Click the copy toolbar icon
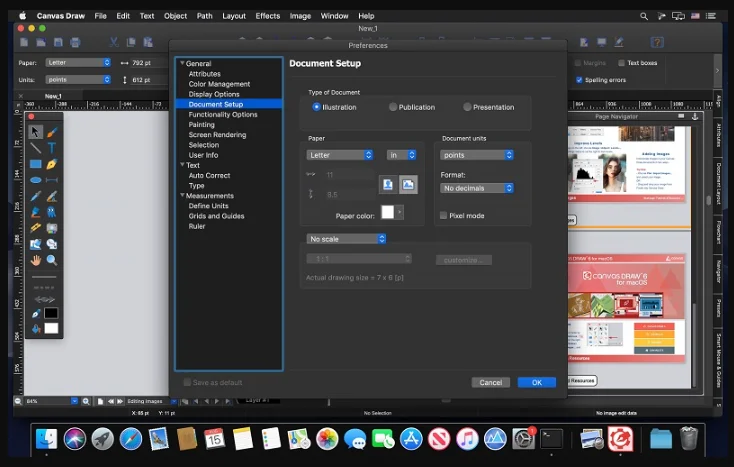This screenshot has height=467, width=734. [131, 43]
